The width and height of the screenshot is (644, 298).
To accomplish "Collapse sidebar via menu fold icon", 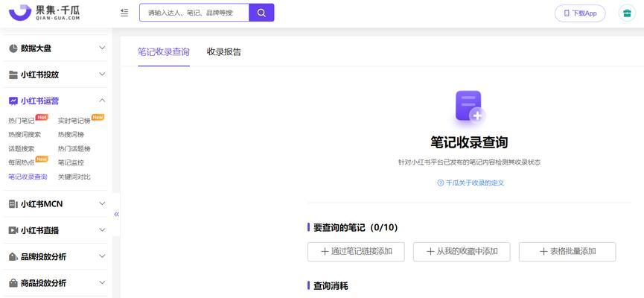I will 124,13.
